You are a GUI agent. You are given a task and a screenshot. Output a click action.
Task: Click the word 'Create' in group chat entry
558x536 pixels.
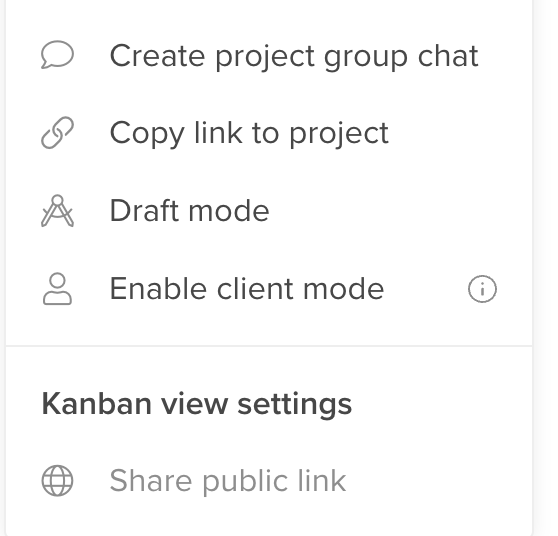(x=157, y=56)
